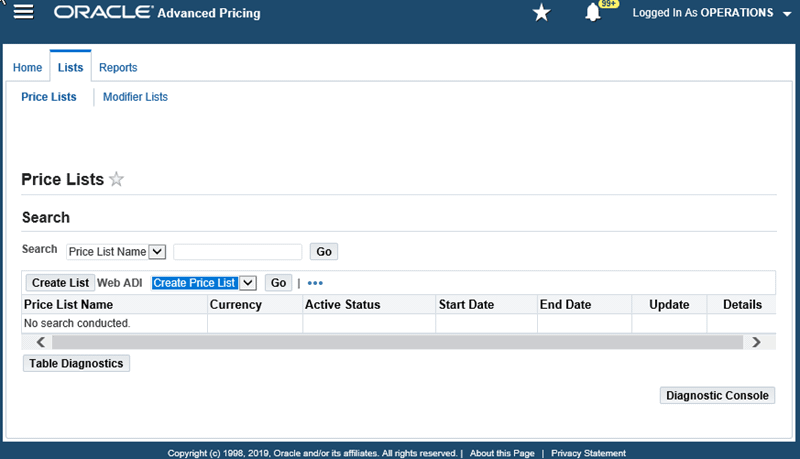The width and height of the screenshot is (800, 459).
Task: Open notifications bell icon
Action: coord(593,12)
